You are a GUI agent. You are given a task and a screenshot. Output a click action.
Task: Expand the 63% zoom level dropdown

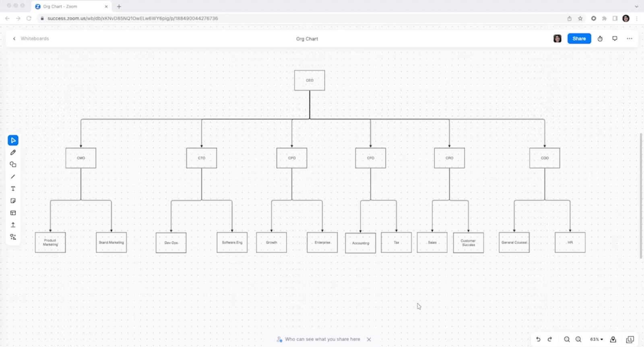click(597, 339)
